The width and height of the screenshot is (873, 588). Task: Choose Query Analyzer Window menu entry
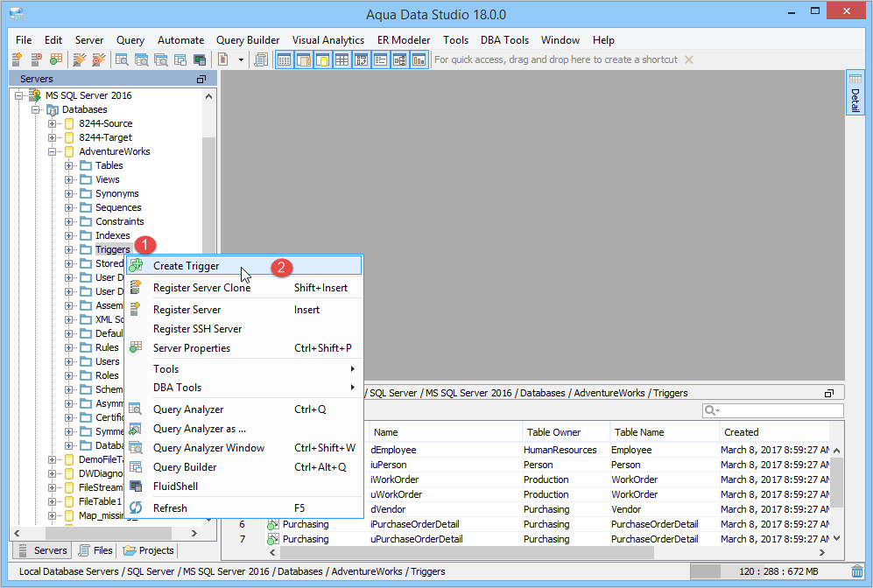click(244, 448)
